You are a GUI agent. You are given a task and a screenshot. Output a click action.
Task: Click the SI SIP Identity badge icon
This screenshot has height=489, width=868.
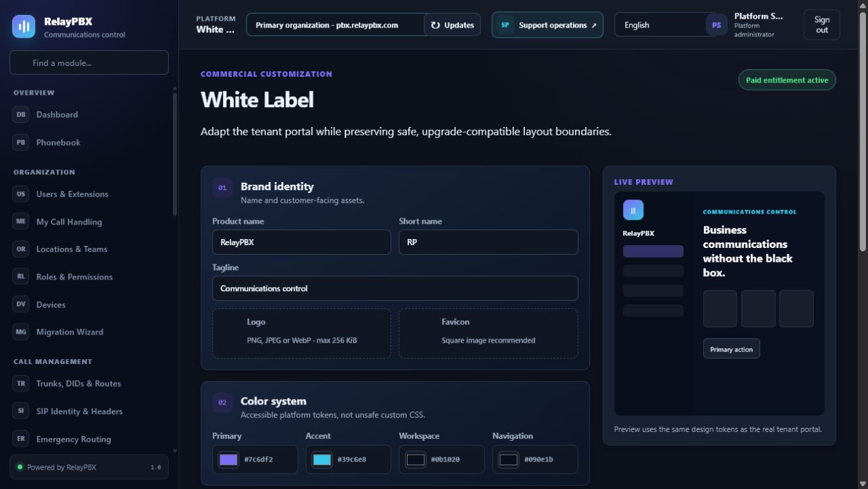pyautogui.click(x=21, y=411)
